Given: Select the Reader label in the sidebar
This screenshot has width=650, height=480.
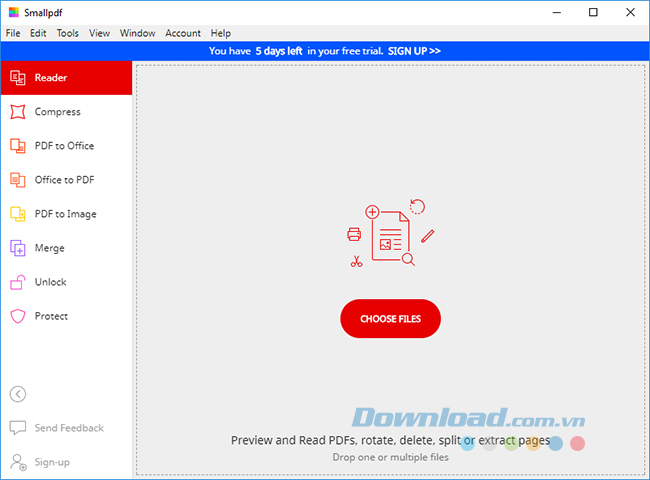Looking at the screenshot, I should (x=51, y=78).
